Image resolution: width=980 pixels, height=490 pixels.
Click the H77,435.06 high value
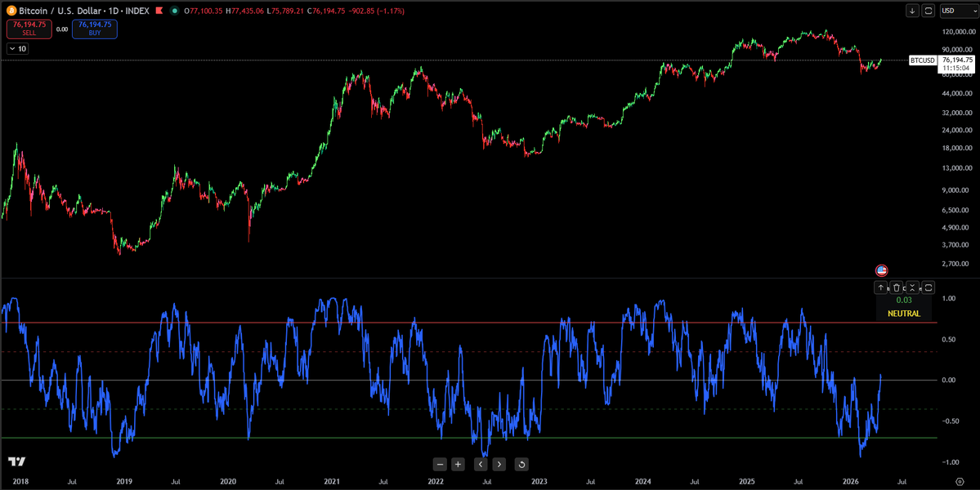[x=245, y=11]
